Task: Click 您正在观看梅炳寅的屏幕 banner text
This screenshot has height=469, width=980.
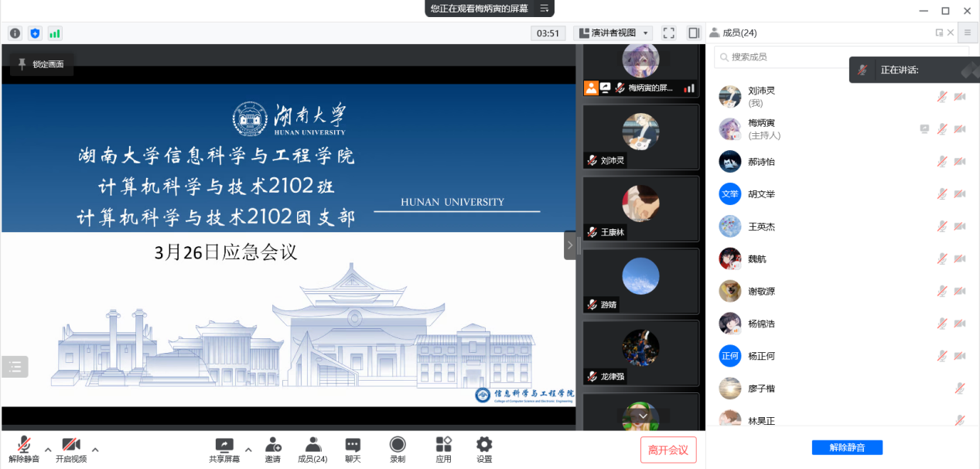Action: pyautogui.click(x=480, y=9)
